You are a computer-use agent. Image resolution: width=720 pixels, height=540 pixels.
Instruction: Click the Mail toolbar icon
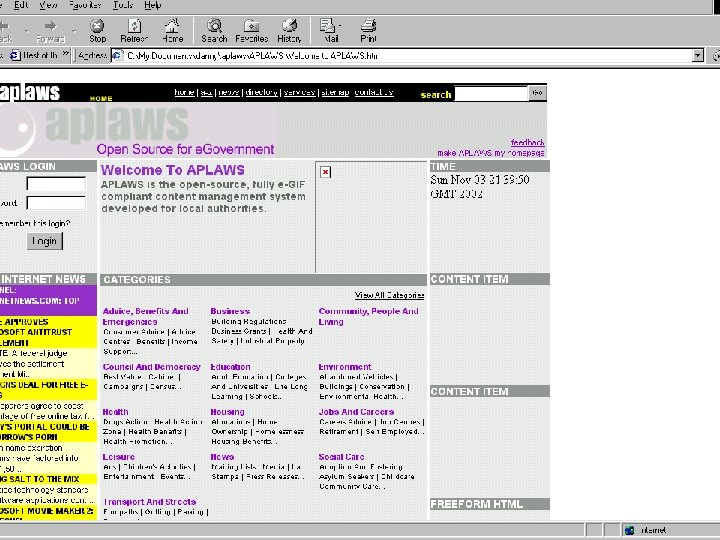pos(329,30)
